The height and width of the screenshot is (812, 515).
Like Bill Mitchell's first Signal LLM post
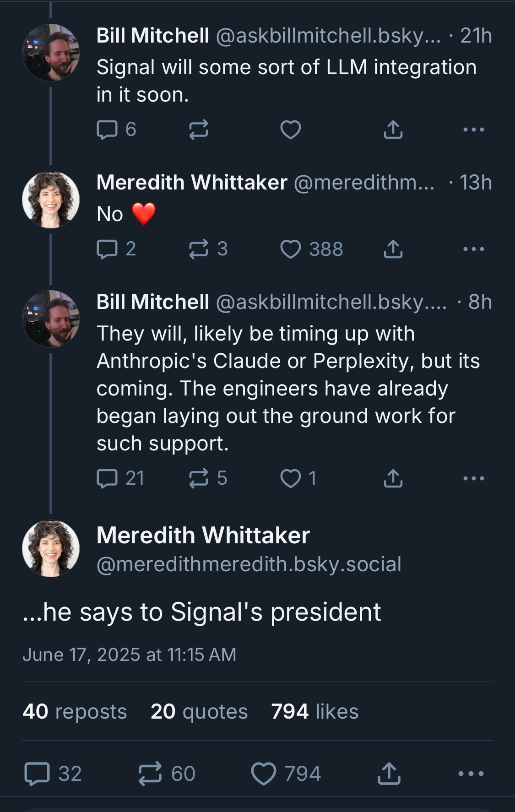(x=291, y=130)
